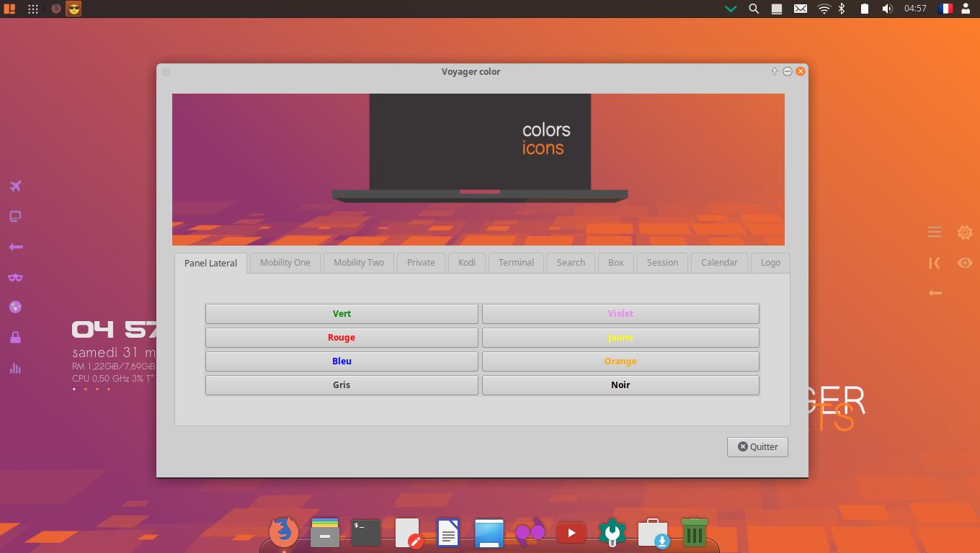This screenshot has height=553, width=980.
Task: Open the blue window dock icon
Action: click(x=489, y=533)
